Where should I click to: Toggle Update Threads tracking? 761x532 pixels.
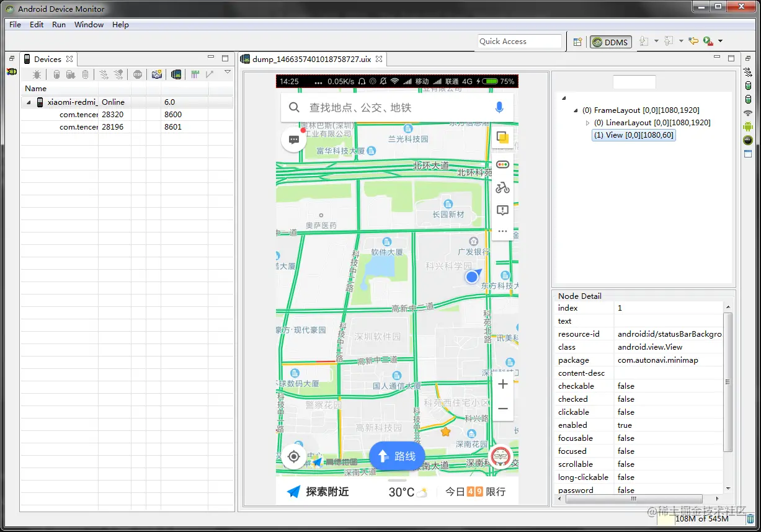[103, 74]
